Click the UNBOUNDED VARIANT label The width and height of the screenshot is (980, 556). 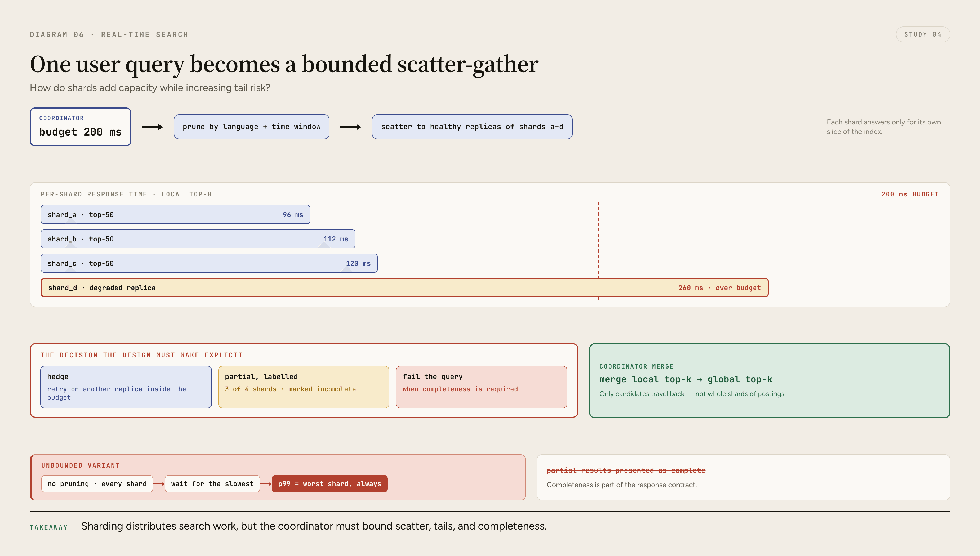81,465
